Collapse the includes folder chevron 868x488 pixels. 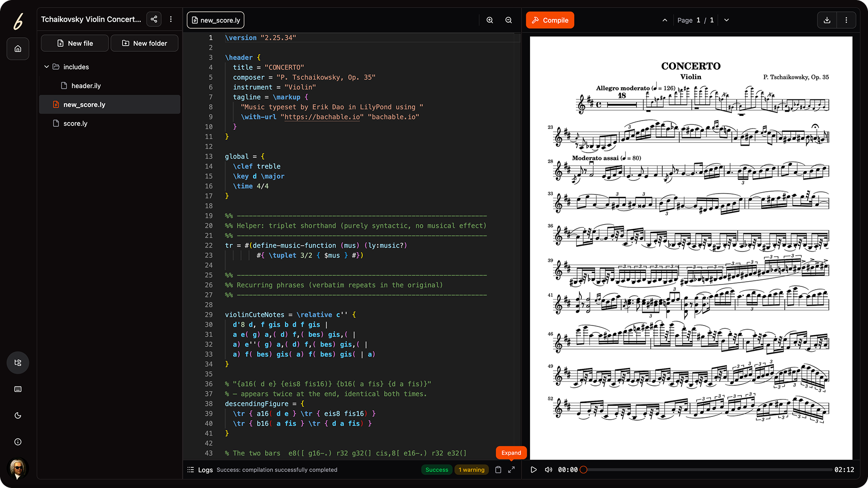pyautogui.click(x=47, y=67)
